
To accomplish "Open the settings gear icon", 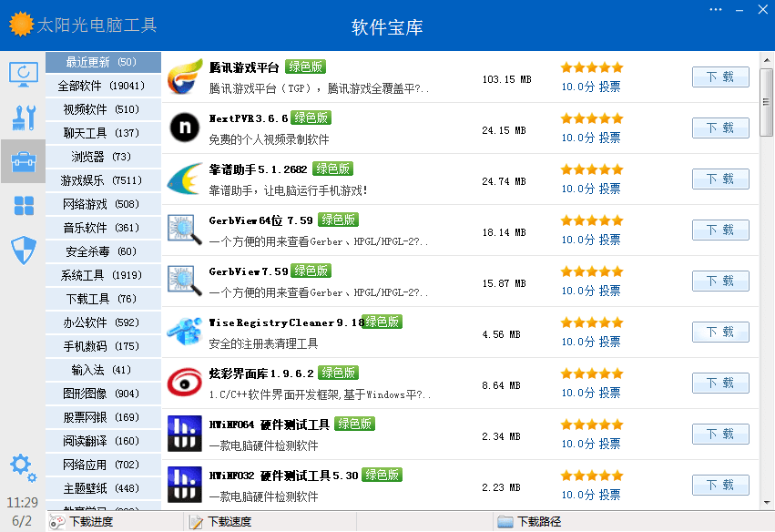I will pyautogui.click(x=22, y=465).
